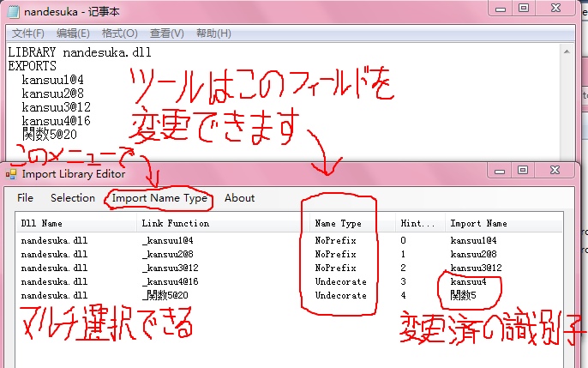This screenshot has width=588, height=368.
Task: Open the 编辑(E) menu in Notepad
Action: coord(73,33)
